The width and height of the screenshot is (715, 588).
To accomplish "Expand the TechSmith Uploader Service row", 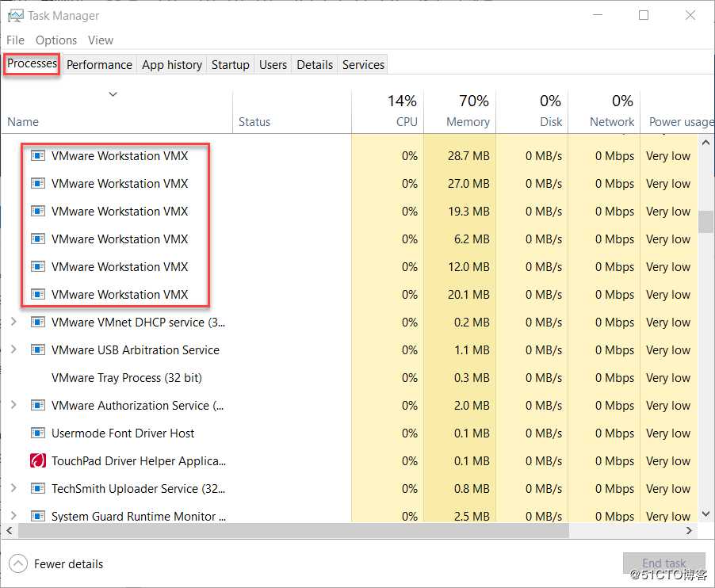I will pos(13,488).
